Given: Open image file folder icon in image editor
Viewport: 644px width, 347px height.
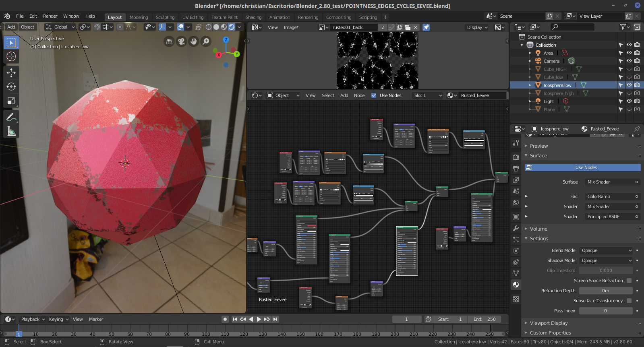Looking at the screenshot, I should (x=408, y=27).
